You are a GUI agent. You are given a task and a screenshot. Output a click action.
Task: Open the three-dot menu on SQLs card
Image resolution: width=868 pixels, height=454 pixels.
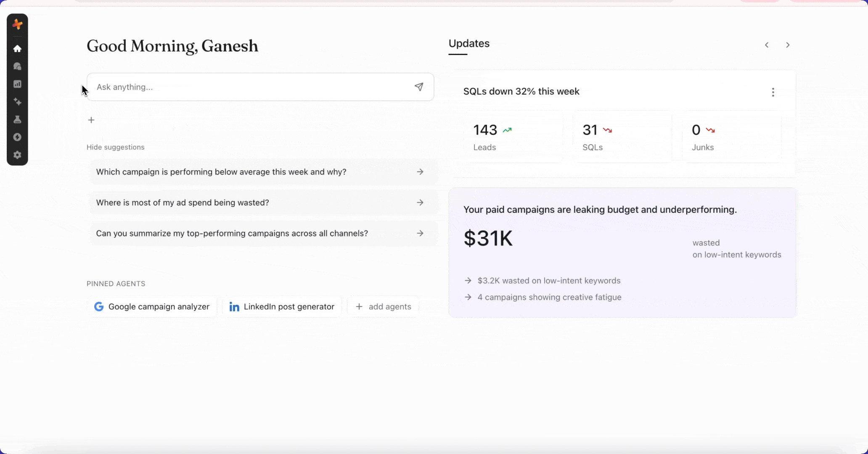click(773, 92)
